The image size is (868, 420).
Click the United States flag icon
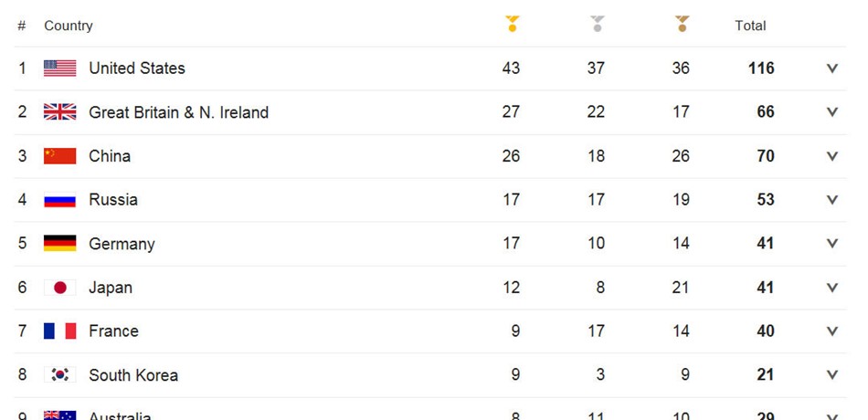coord(59,68)
